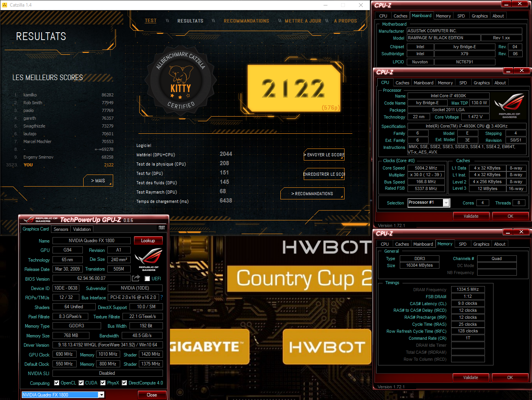Open the NVIDIA Quadro FX 1800 card dropdown
The image size is (532, 400).
[x=101, y=395]
